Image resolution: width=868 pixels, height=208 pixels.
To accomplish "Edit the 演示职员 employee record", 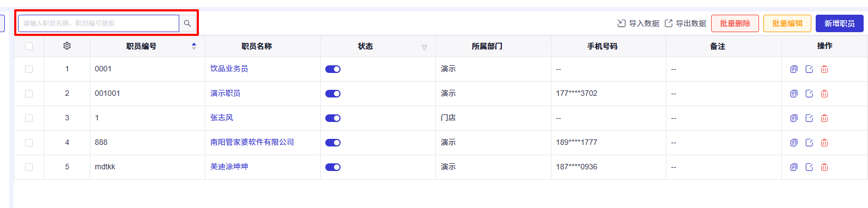I will 809,94.
